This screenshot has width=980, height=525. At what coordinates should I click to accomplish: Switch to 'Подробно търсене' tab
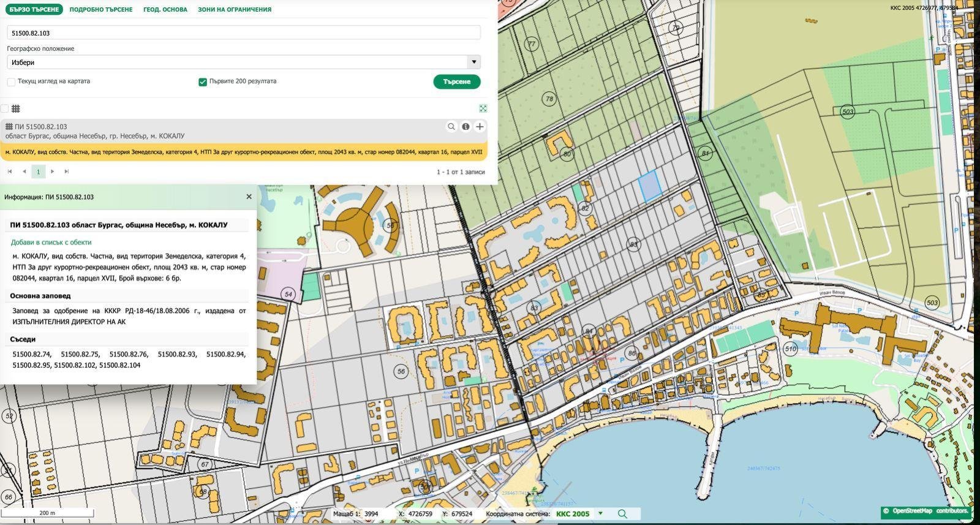click(x=101, y=9)
